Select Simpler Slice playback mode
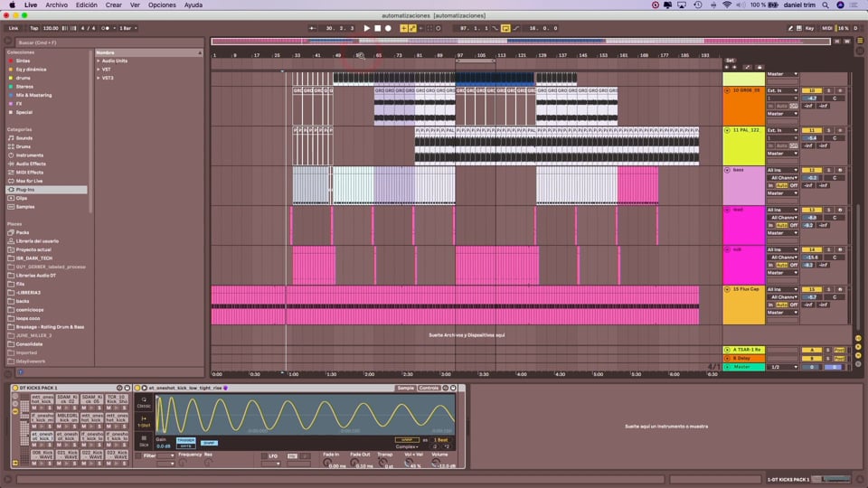The height and width of the screenshot is (488, 868). click(144, 440)
